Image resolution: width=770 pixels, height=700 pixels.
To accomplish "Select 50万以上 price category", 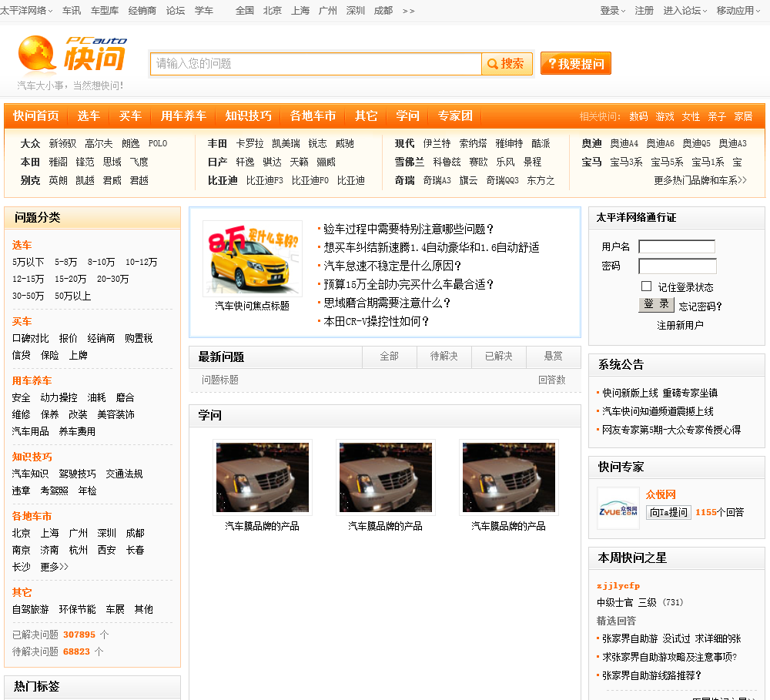I will 72,296.
